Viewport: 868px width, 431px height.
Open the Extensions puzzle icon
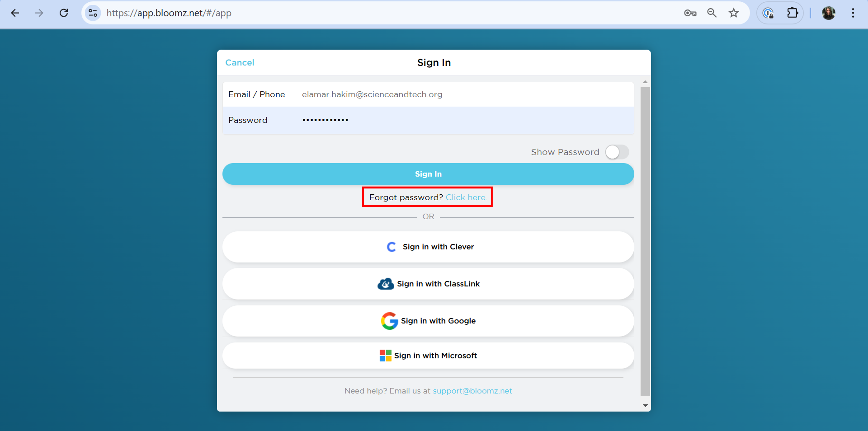pyautogui.click(x=792, y=13)
